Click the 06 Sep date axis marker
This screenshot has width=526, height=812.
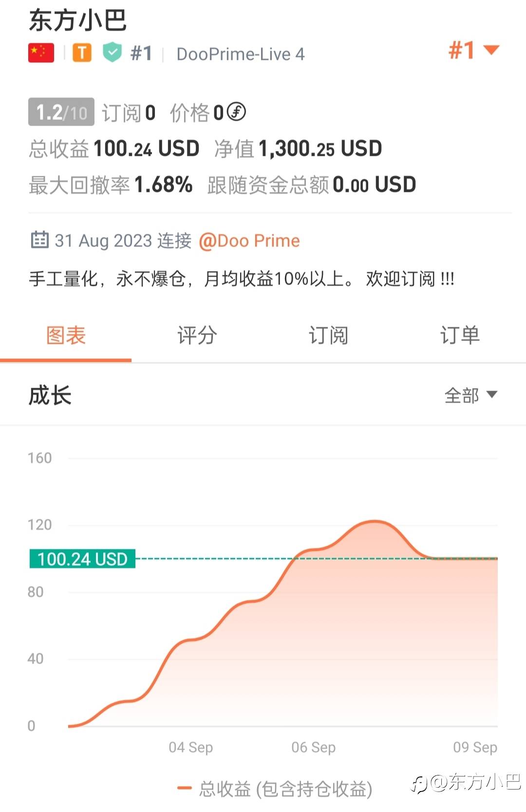tap(313, 747)
